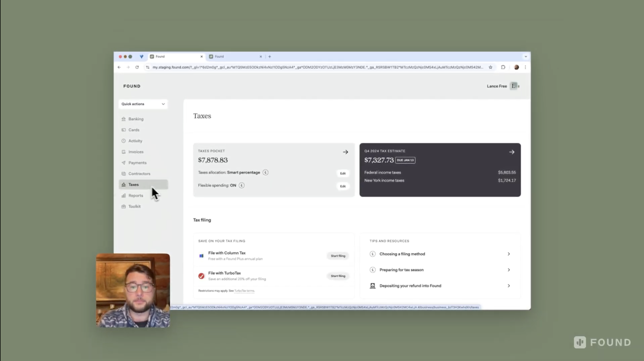Open the Q4 2024 Tax Estimate arrow
The width and height of the screenshot is (644, 361).
click(512, 152)
